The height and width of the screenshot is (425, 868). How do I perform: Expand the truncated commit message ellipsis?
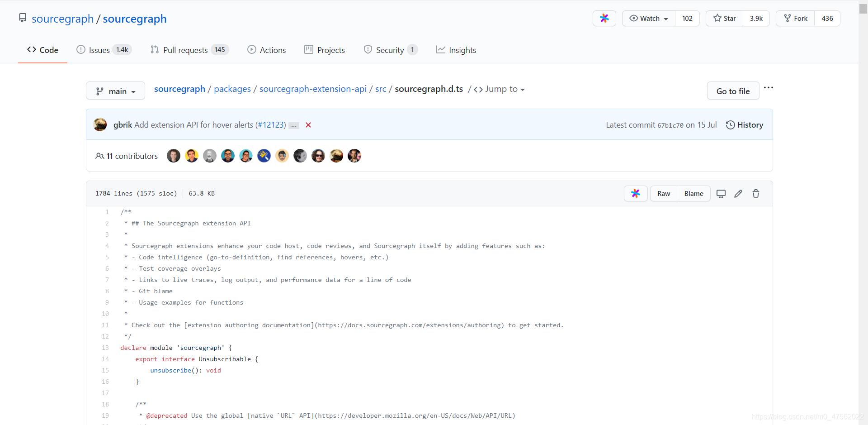coord(294,125)
